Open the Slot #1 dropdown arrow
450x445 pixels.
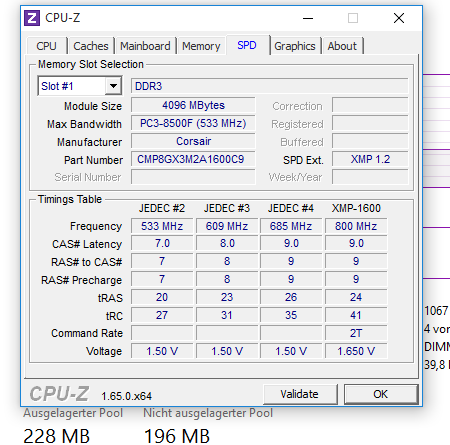coord(113,86)
